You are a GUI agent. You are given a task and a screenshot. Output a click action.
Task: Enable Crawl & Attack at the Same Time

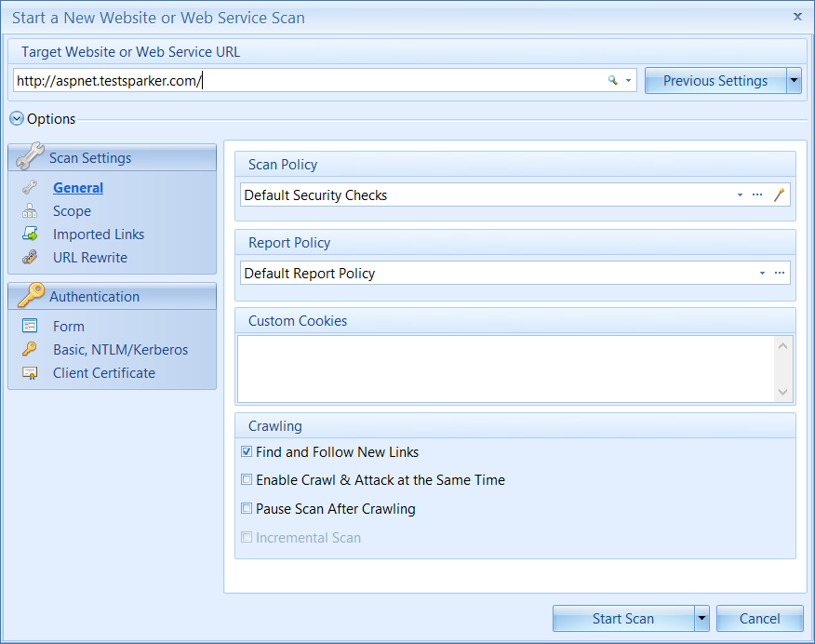pyautogui.click(x=247, y=479)
